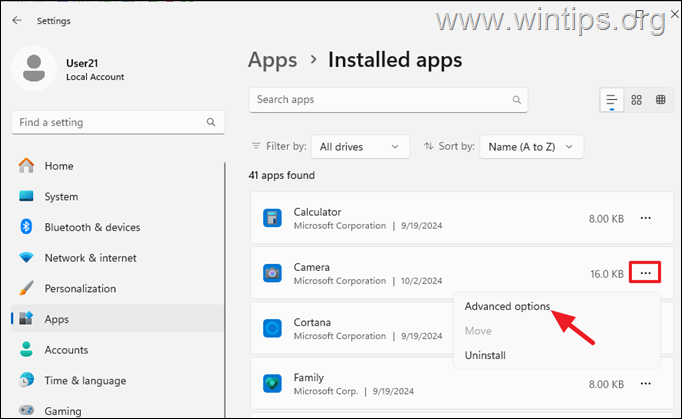Close the Settings window
Viewport: 682px width, 419px height.
pyautogui.click(x=675, y=14)
